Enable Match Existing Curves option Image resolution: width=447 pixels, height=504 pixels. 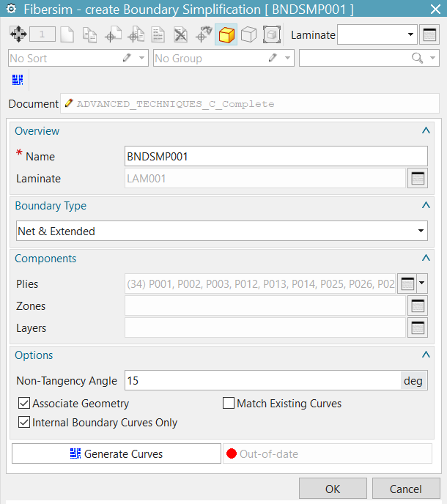[229, 404]
